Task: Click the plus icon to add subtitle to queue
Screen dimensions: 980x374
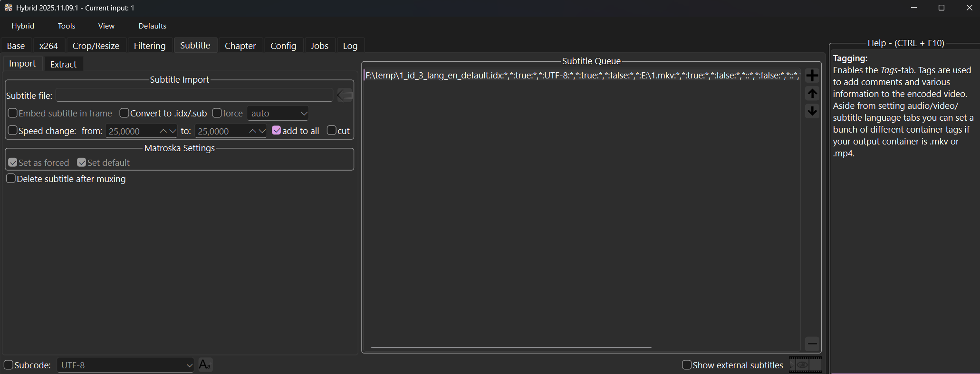Action: [x=812, y=76]
